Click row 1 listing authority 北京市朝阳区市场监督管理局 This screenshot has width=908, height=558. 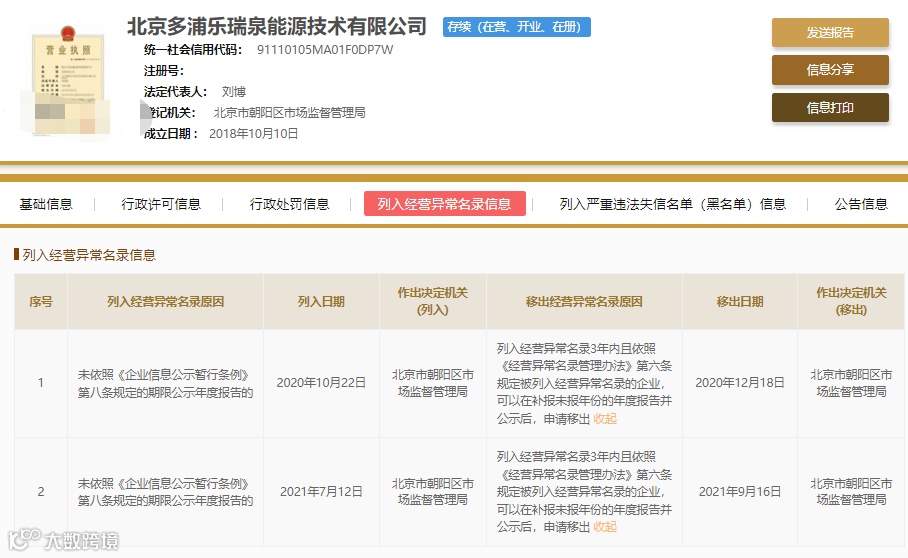pos(433,383)
